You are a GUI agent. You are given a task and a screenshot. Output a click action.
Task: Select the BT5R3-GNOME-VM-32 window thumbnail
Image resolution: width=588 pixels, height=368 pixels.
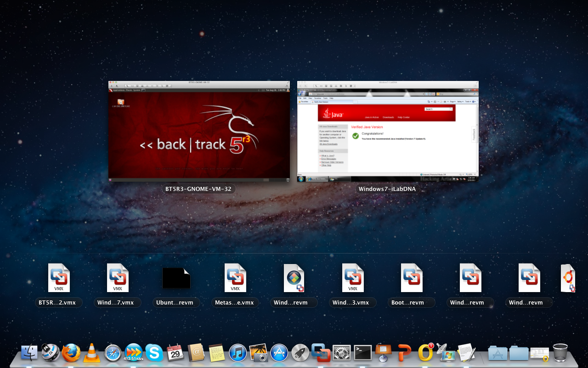pyautogui.click(x=199, y=131)
